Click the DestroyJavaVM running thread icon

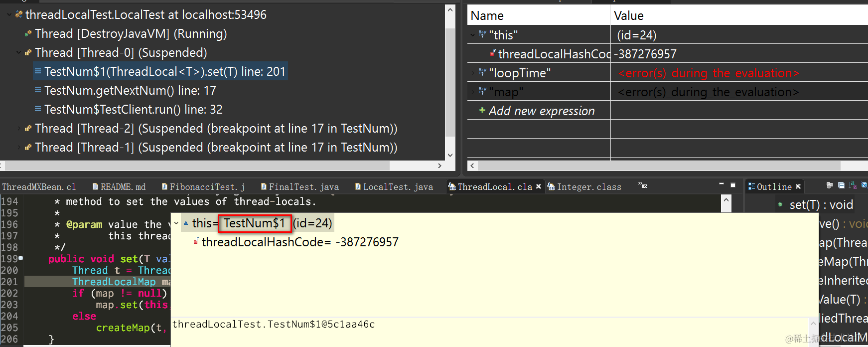coord(28,33)
